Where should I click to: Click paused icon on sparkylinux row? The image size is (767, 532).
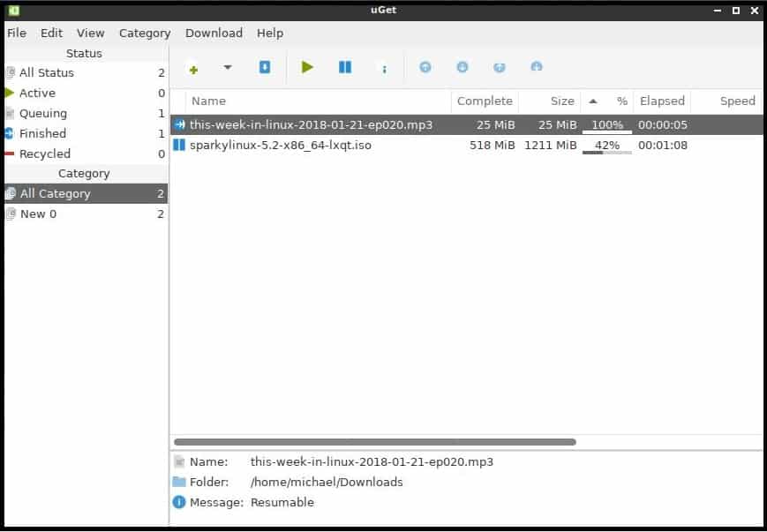point(179,146)
